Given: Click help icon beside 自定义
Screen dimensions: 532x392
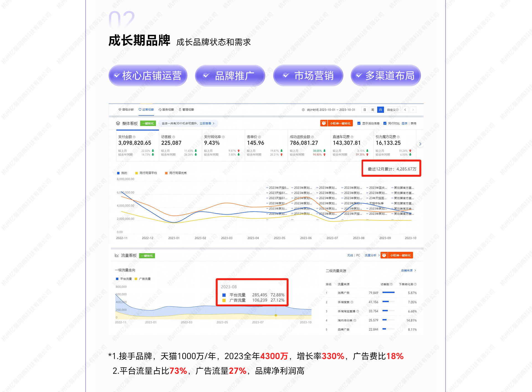Looking at the screenshot, I should pos(397,110).
